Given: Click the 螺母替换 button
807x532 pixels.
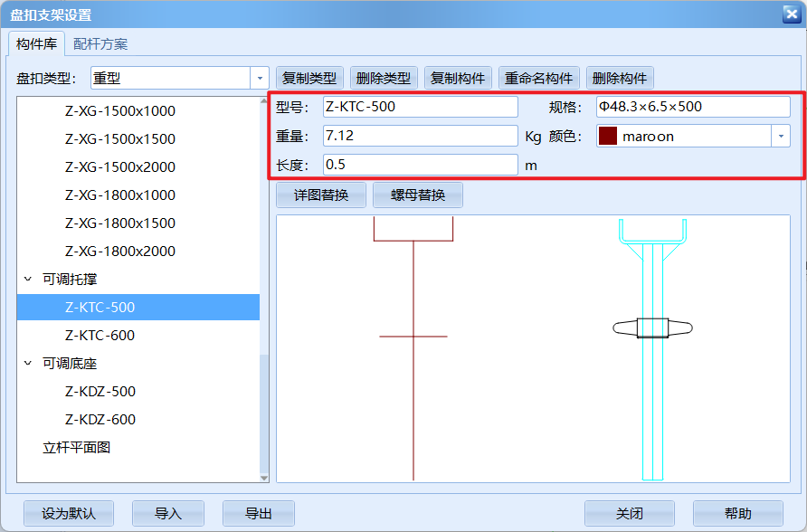Looking at the screenshot, I should click(418, 195).
